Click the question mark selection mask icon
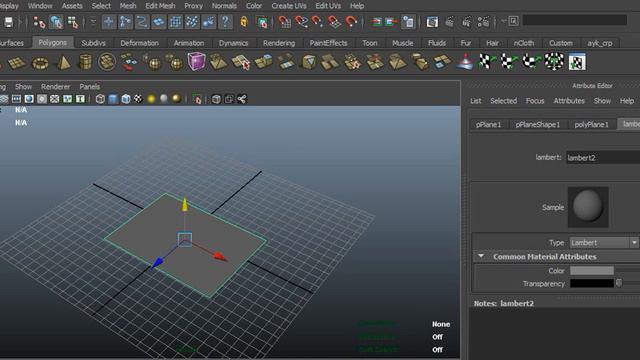 pyautogui.click(x=225, y=22)
